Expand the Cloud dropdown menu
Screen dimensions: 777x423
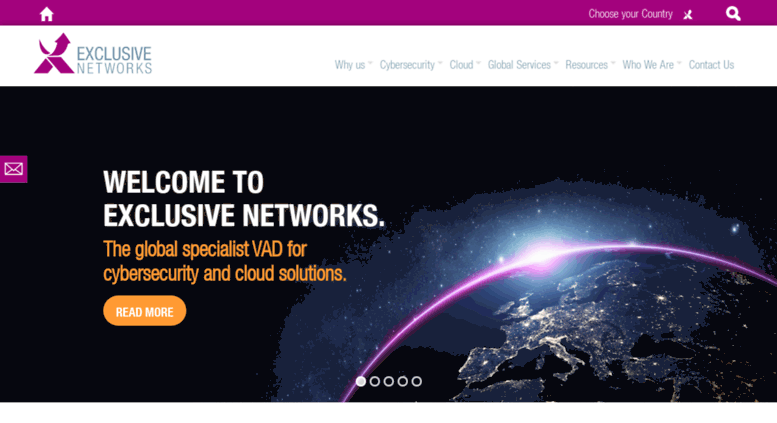tap(465, 65)
